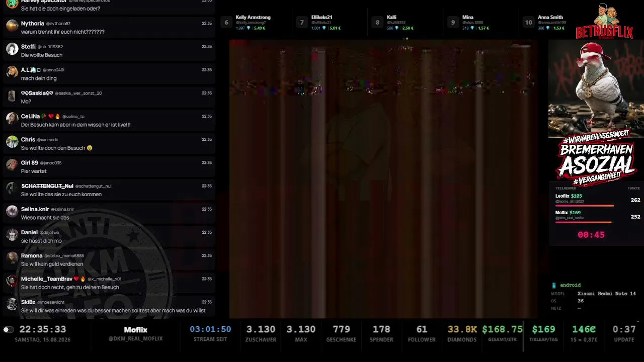Click the 'Die wollte Besuch' message
The image size is (644, 362).
[x=42, y=55]
